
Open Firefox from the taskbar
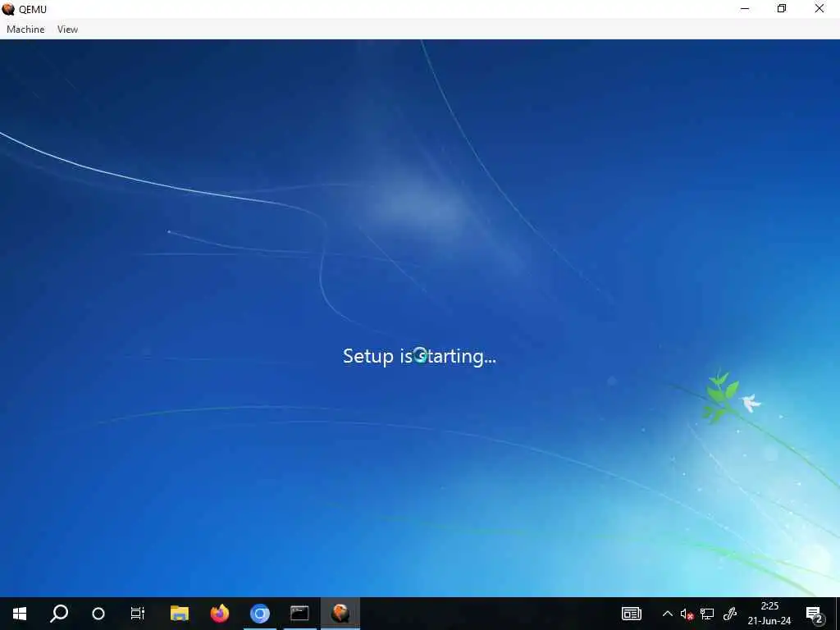coord(220,614)
